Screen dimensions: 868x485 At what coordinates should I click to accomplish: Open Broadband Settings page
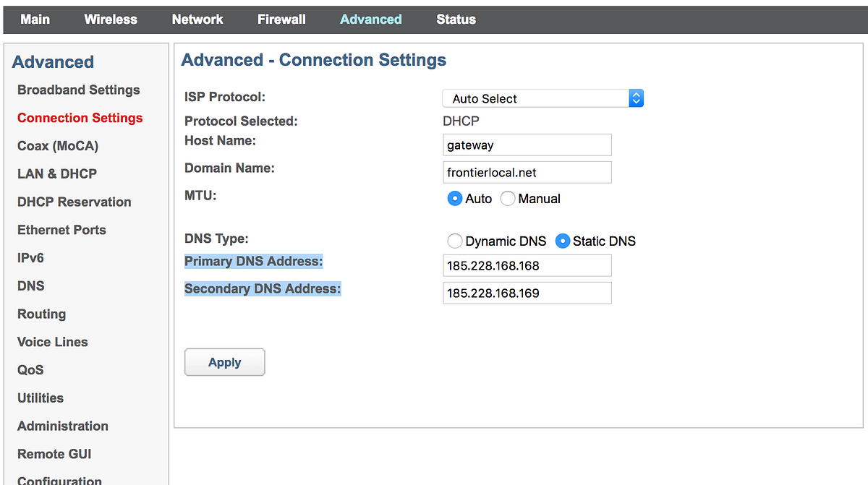pos(78,90)
